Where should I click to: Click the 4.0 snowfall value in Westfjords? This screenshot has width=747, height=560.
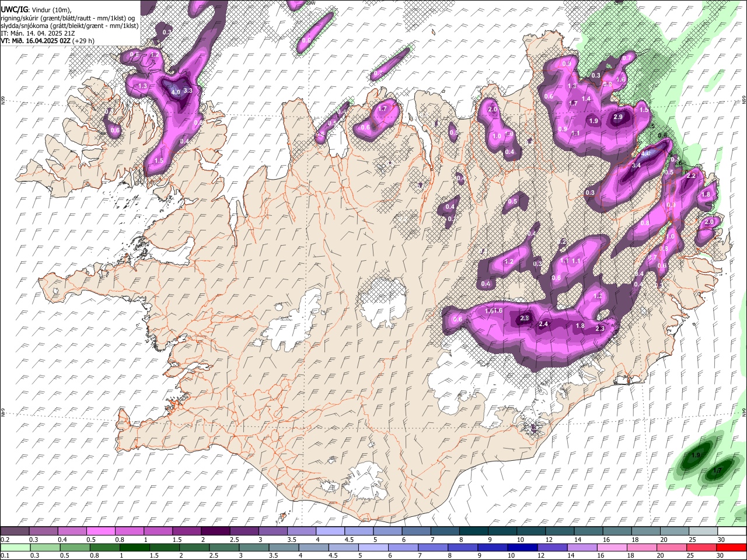coord(176,92)
